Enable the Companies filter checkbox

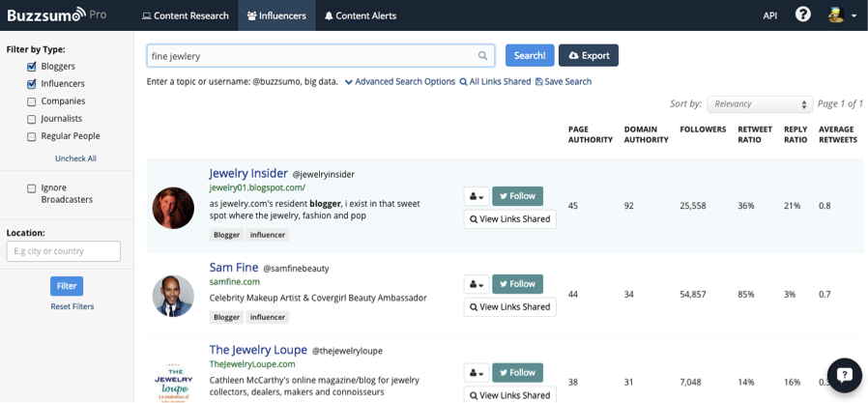[x=32, y=101]
